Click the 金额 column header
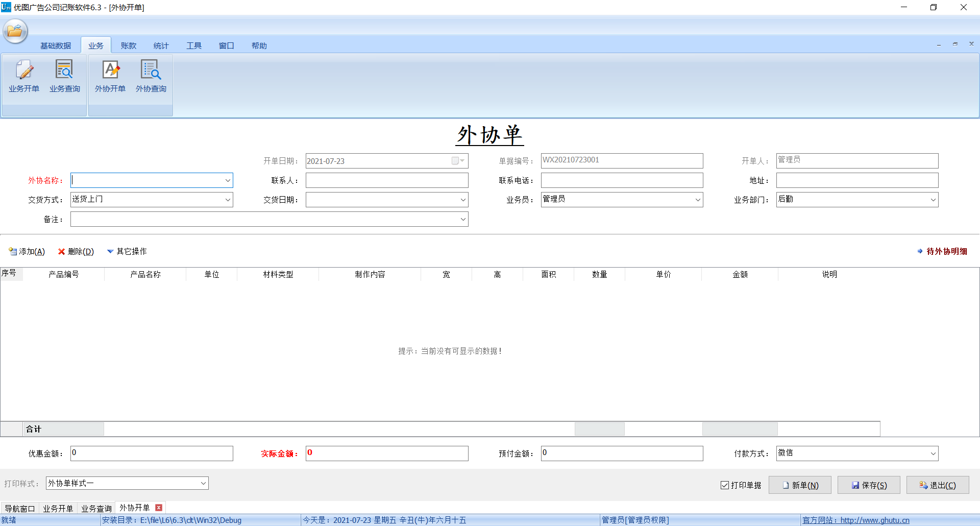This screenshot has height=526, width=980. (740, 274)
